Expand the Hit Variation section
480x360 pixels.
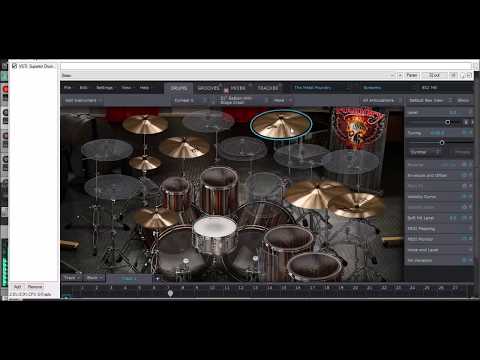(x=439, y=260)
